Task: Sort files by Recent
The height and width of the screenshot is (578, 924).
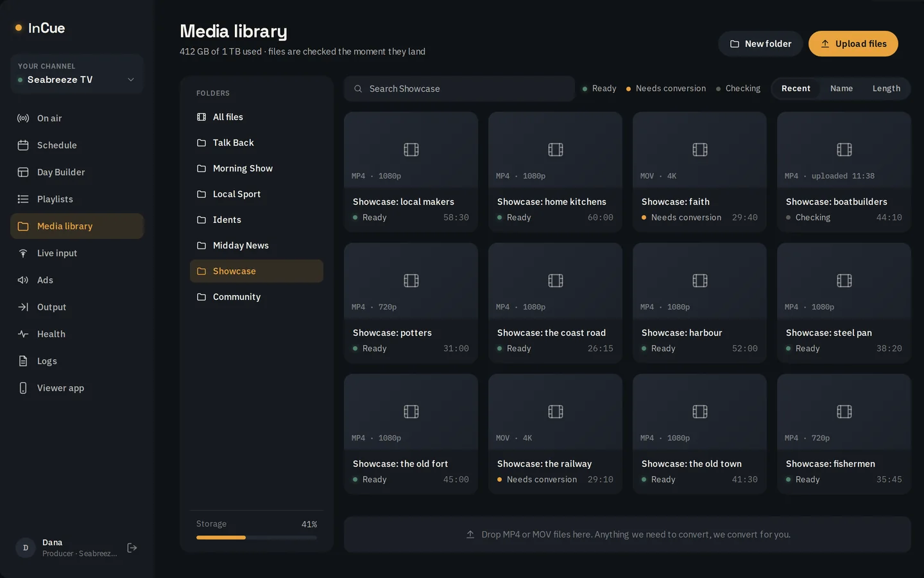Action: point(796,89)
